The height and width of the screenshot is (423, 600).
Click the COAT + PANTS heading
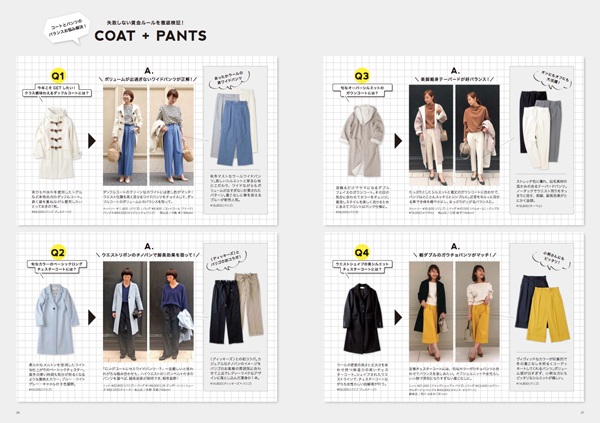point(150,37)
